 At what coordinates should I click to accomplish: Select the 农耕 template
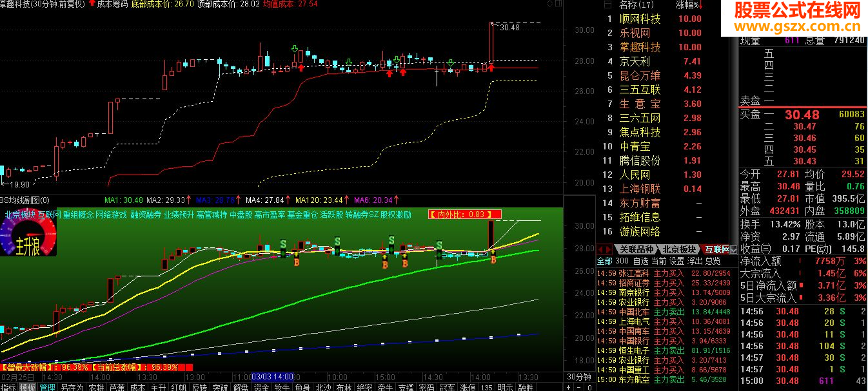click(x=97, y=387)
